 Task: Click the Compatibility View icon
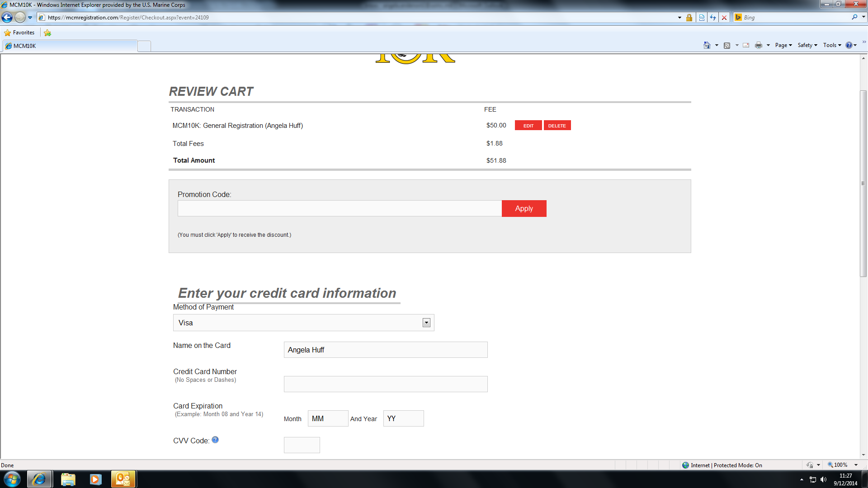click(x=702, y=18)
